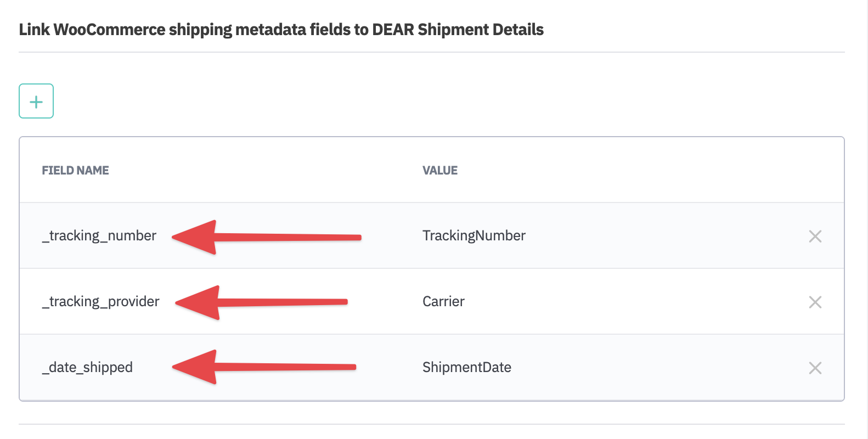Click the red arrow beside _tracking_number
The width and height of the screenshot is (868, 439).
(263, 237)
